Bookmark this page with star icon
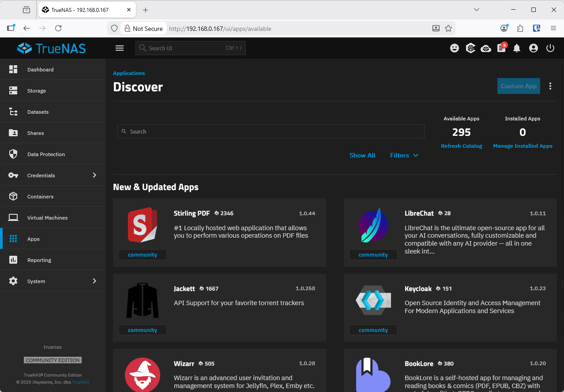Image resolution: width=564 pixels, height=392 pixels. tap(448, 28)
